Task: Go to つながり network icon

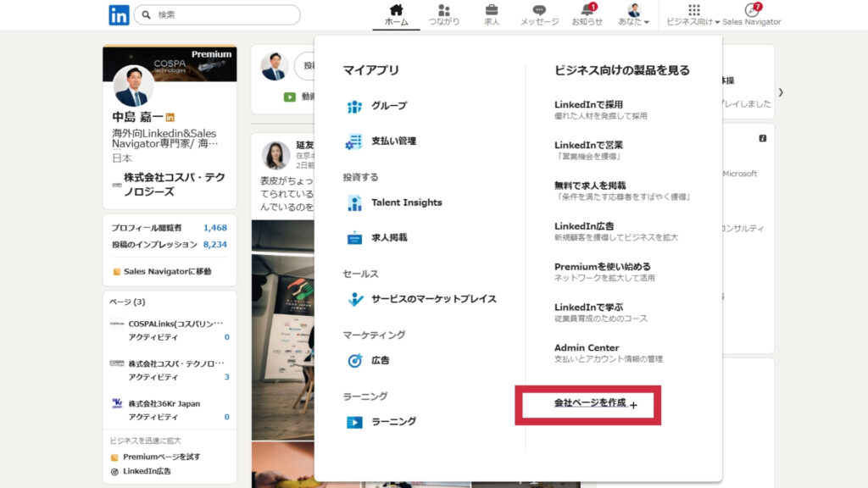Action: pyautogui.click(x=443, y=11)
